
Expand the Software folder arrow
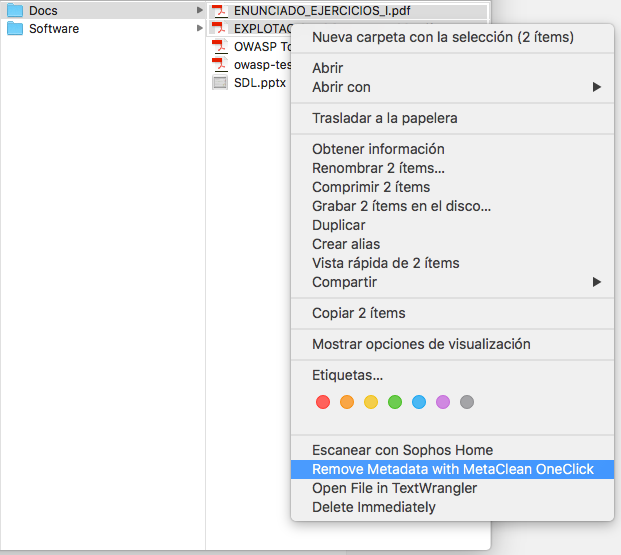199,28
